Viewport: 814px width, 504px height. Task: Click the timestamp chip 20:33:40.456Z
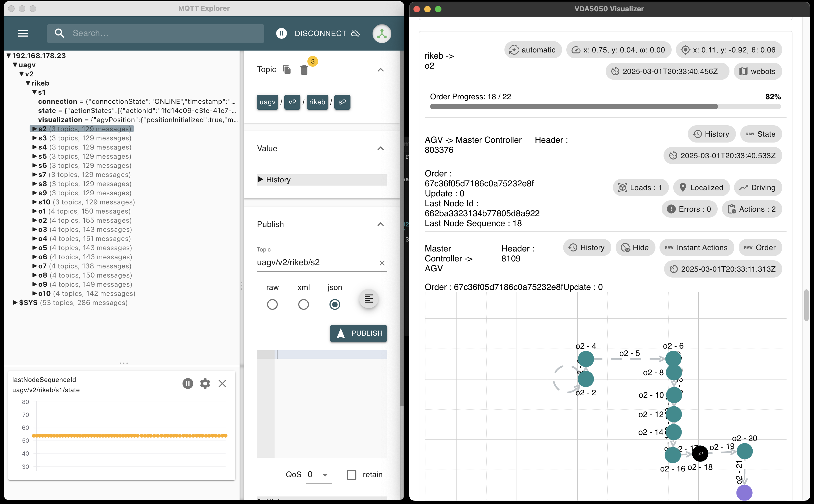coord(667,71)
